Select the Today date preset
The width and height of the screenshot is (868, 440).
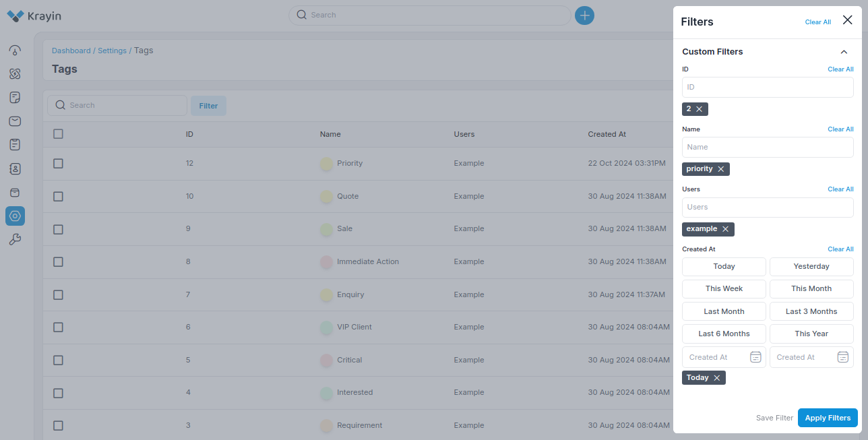click(x=724, y=266)
